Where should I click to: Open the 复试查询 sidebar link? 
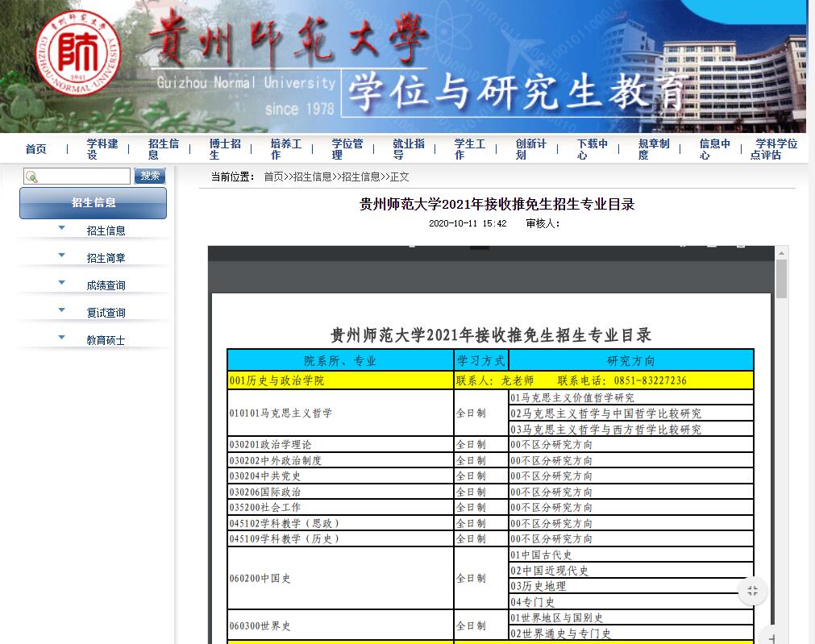coord(106,313)
